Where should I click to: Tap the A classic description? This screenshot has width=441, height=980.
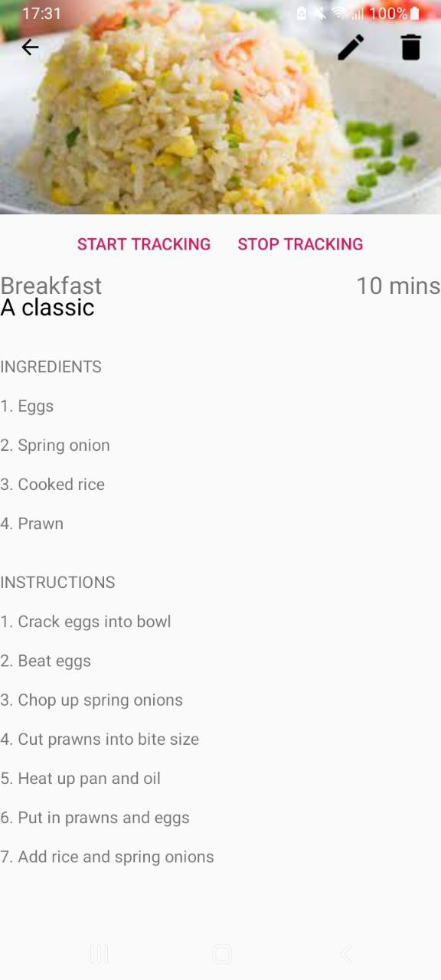pyautogui.click(x=47, y=307)
